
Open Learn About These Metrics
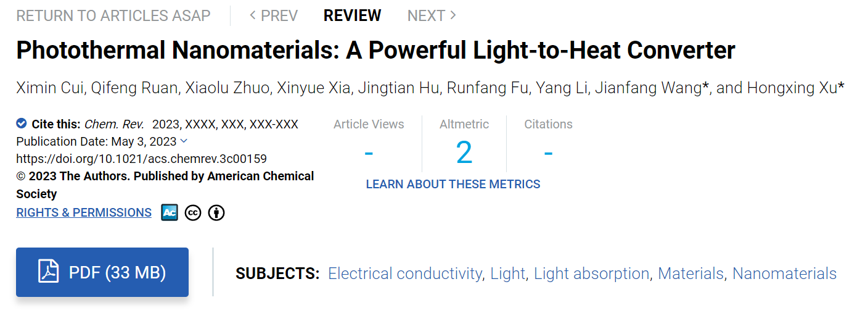click(x=453, y=184)
